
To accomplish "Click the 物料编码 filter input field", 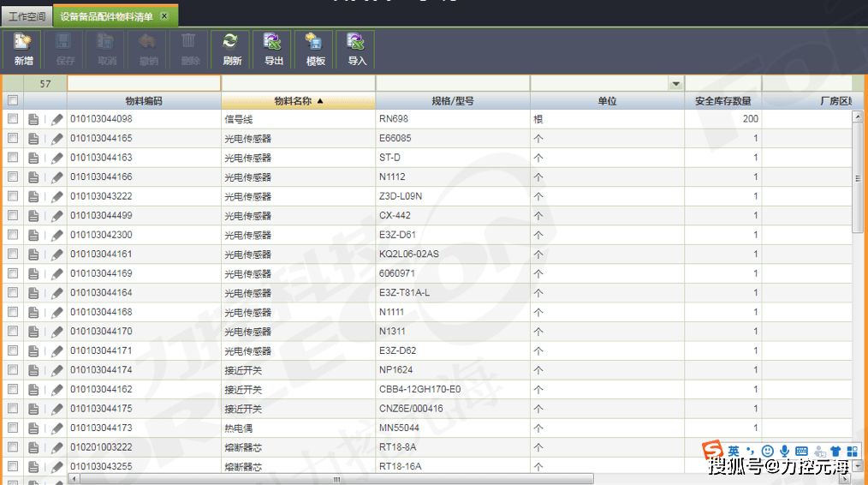I will 144,84.
